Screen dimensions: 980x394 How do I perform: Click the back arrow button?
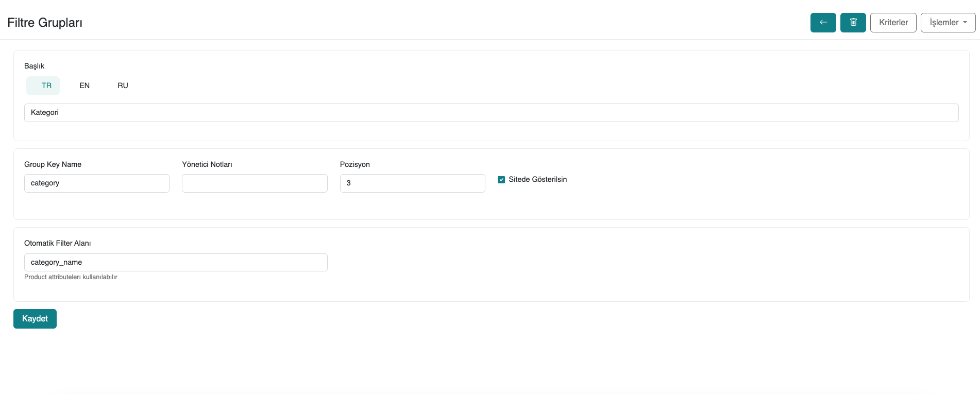coord(823,23)
